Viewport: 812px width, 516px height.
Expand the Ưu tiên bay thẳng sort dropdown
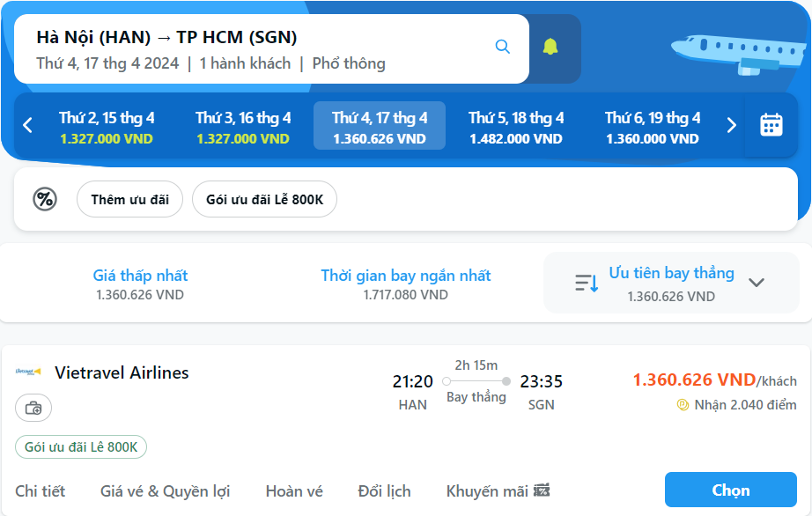pos(757,283)
